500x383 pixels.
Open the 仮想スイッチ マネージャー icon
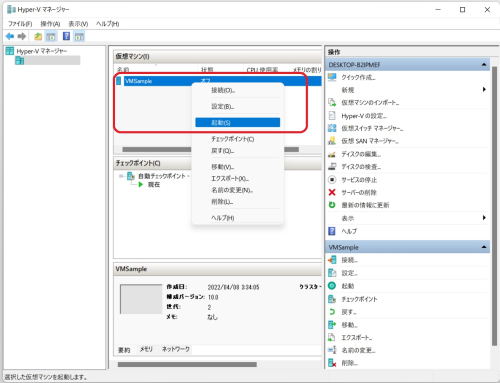(332, 128)
